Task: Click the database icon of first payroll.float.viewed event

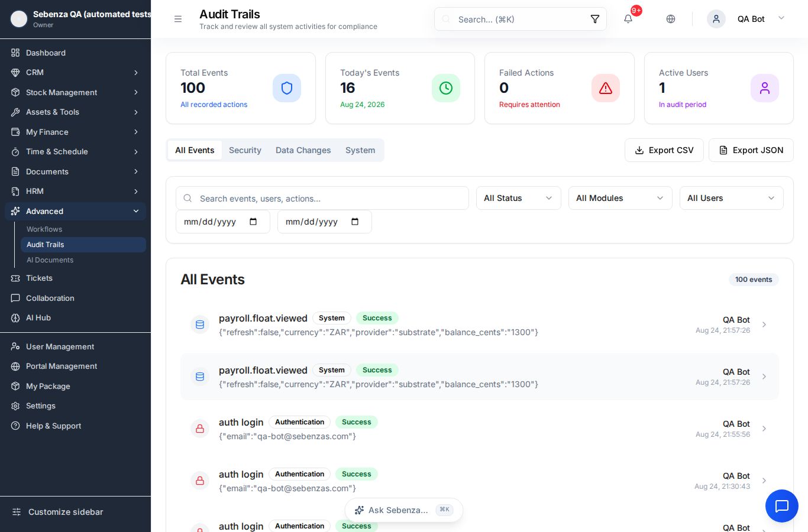Action: pos(200,325)
